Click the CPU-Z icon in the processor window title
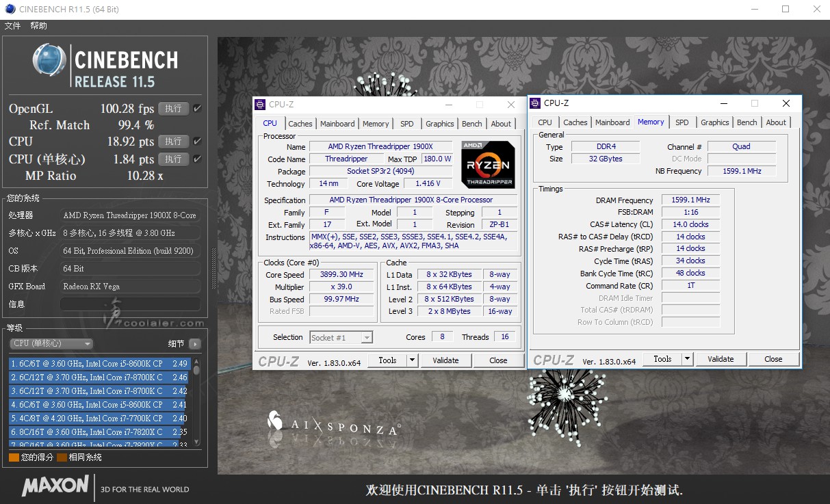Image resolution: width=830 pixels, height=504 pixels. click(x=260, y=105)
